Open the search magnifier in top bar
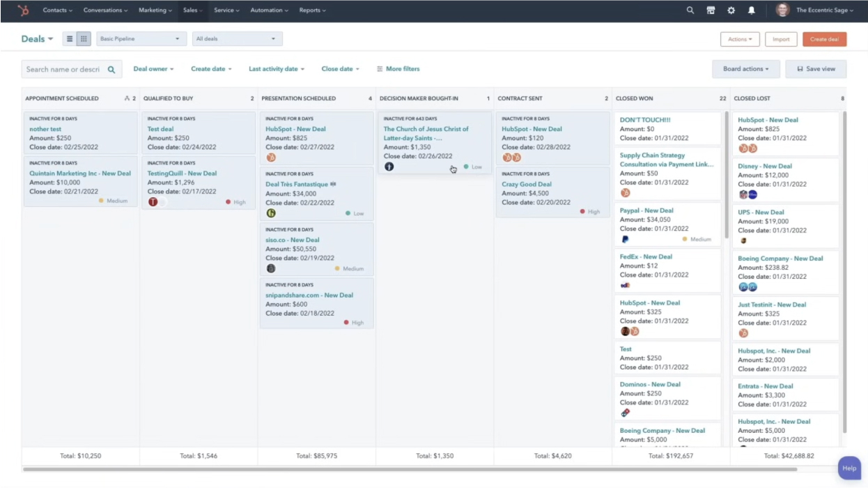 point(690,10)
